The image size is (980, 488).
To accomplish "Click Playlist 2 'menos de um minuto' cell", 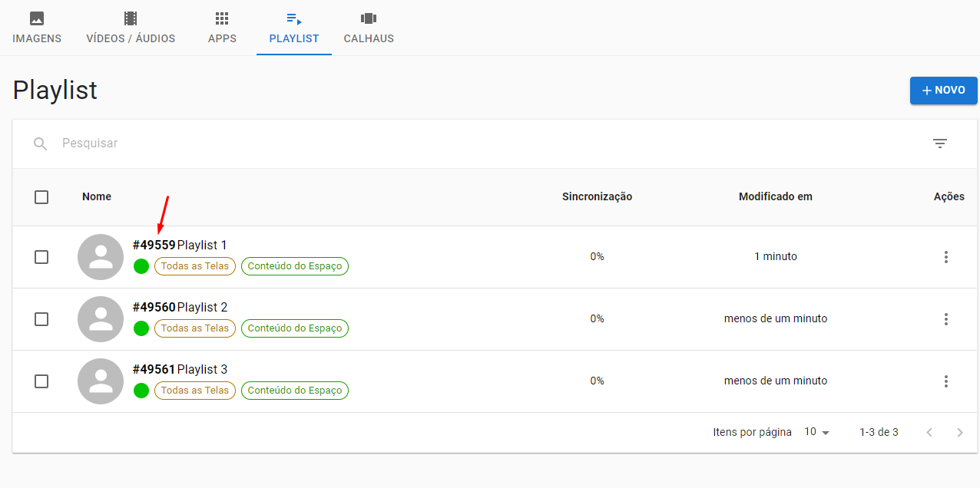I will (x=776, y=319).
